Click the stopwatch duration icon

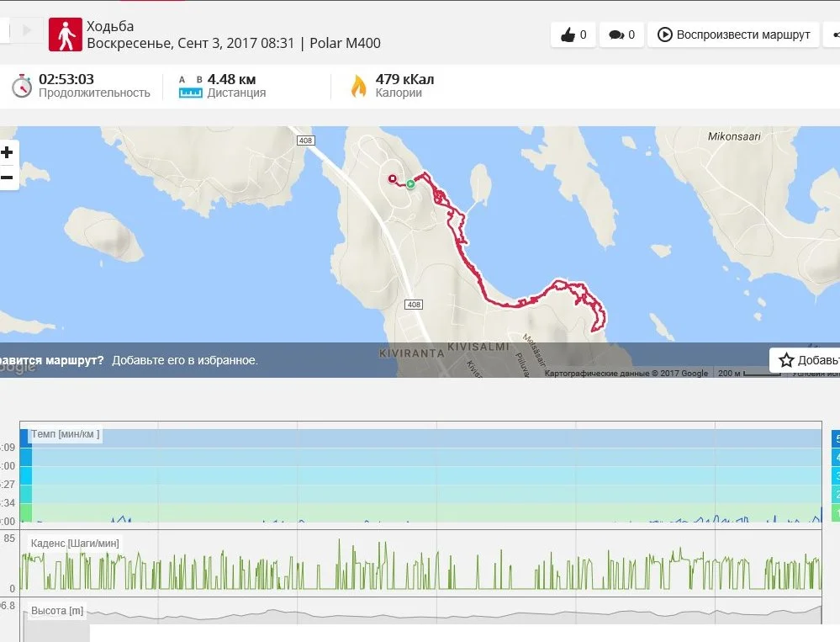(22, 86)
